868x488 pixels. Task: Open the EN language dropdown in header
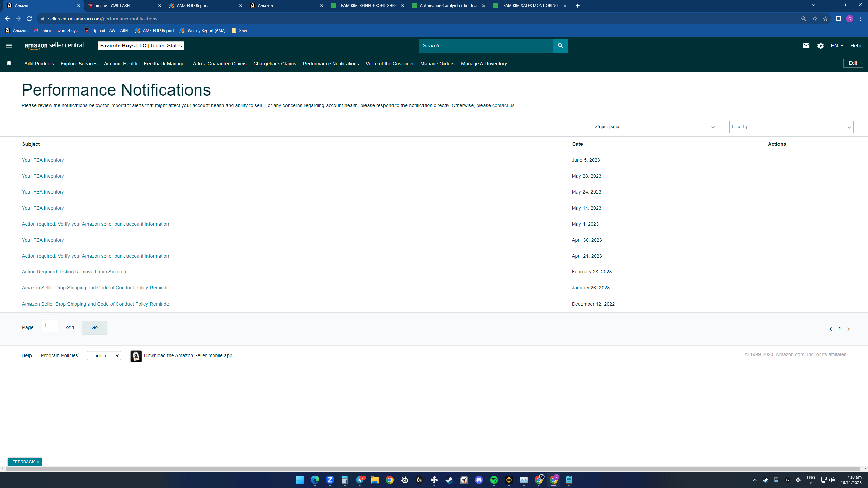pyautogui.click(x=837, y=46)
